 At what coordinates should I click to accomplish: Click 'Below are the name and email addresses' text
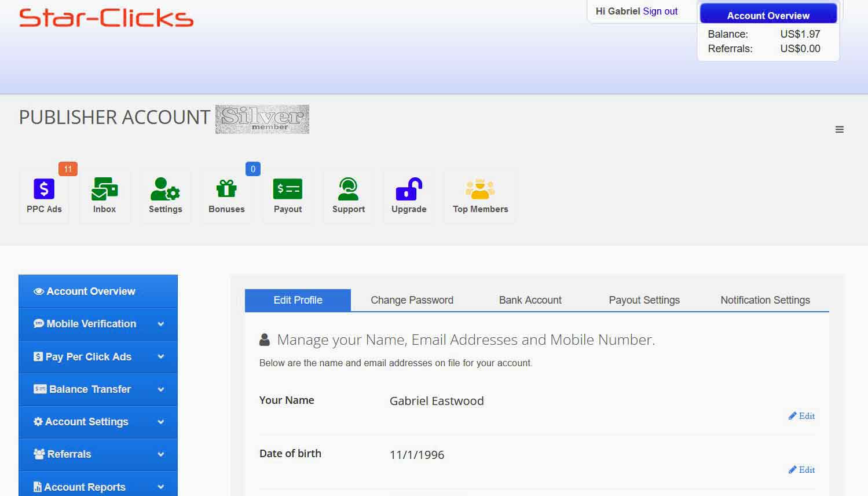coord(395,363)
